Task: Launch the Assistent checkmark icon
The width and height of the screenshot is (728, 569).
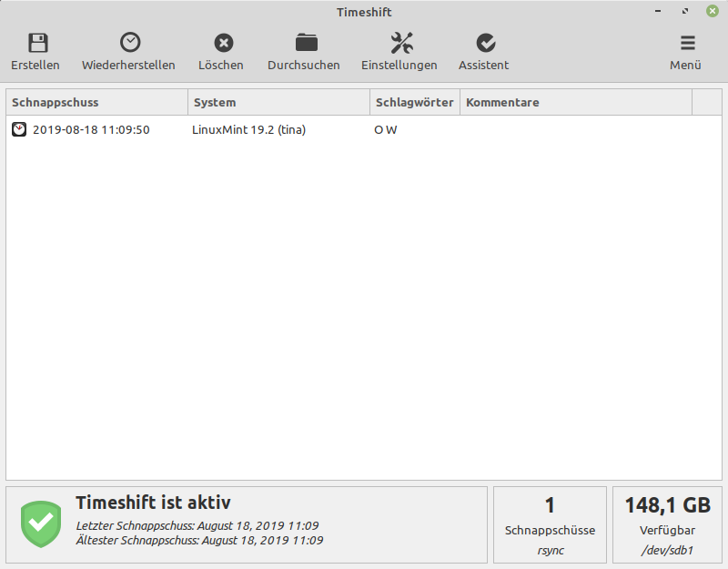Action: pyautogui.click(x=486, y=43)
